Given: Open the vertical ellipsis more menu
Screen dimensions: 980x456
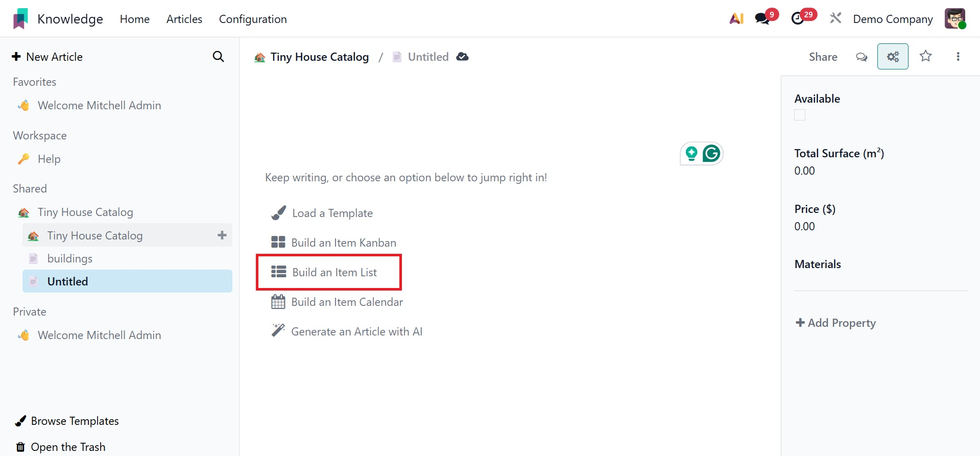Looking at the screenshot, I should (x=958, y=57).
